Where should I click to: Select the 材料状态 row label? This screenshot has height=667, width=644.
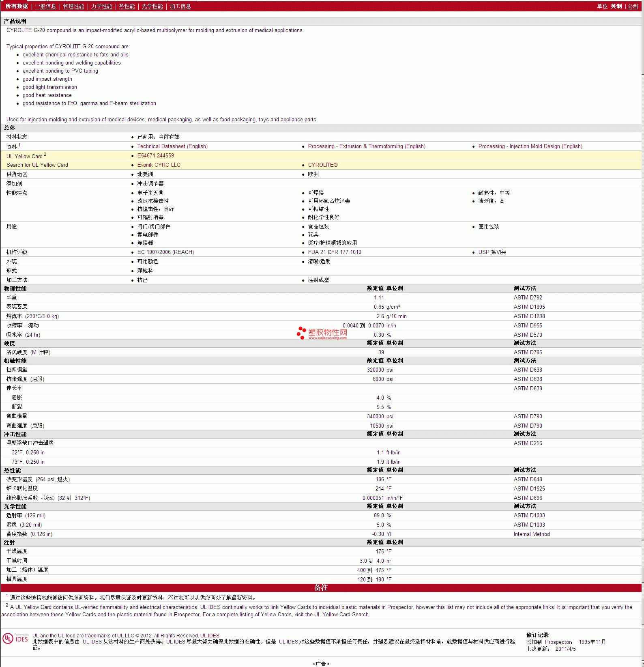click(17, 137)
